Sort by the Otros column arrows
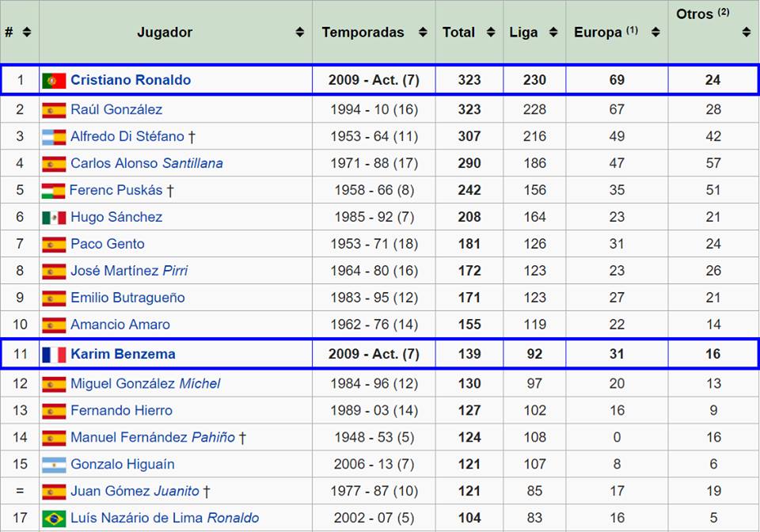 pyautogui.click(x=746, y=32)
